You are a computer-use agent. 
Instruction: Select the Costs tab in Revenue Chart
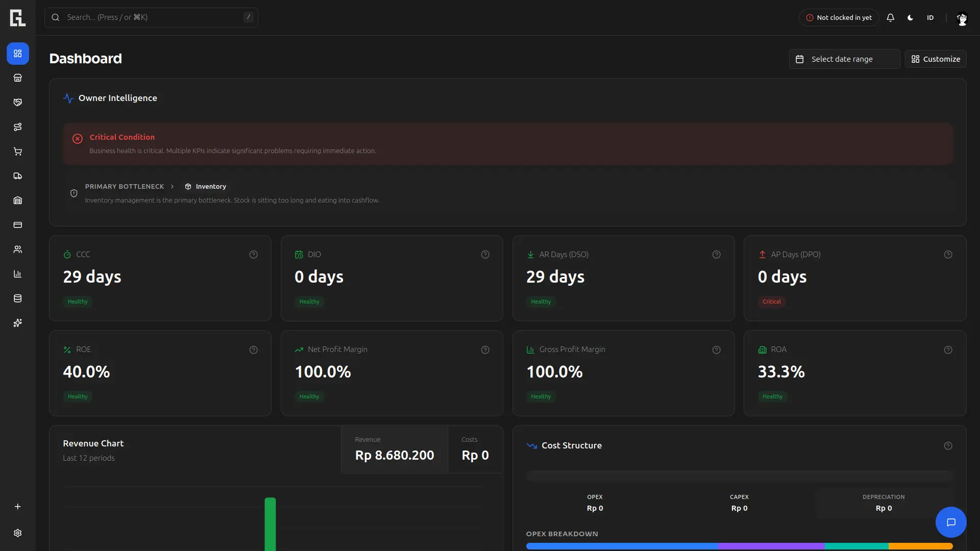475,449
